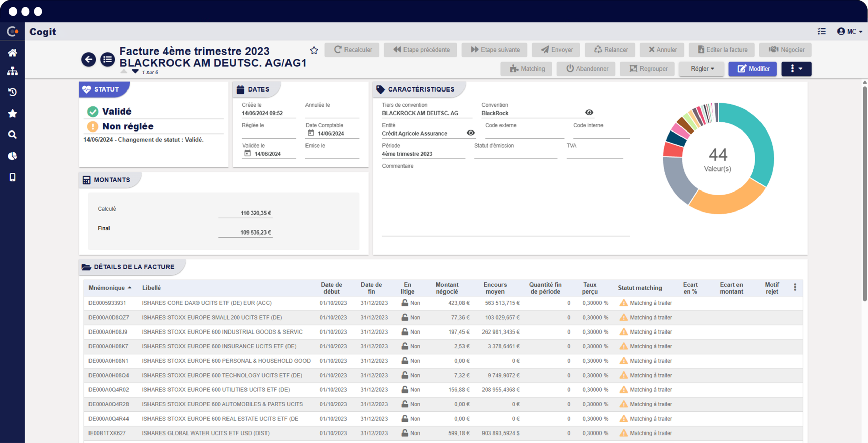868x443 pixels.
Task: Click warning icon on DE000A0H08K7 row
Action: 624,346
